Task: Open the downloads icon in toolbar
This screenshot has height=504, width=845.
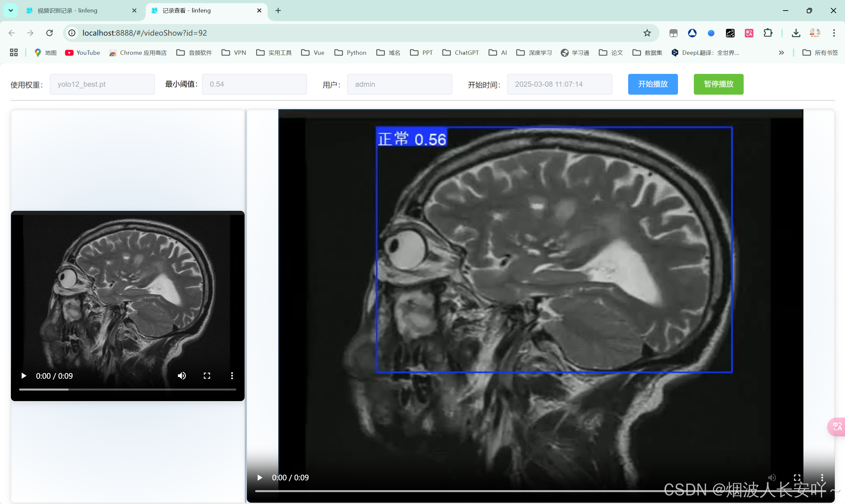Action: [796, 33]
